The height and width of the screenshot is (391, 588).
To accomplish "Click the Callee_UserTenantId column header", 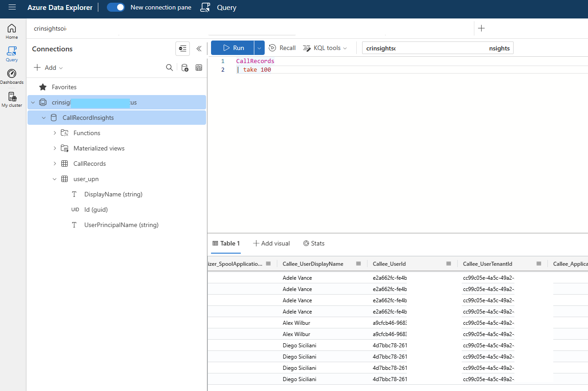I will coord(487,264).
